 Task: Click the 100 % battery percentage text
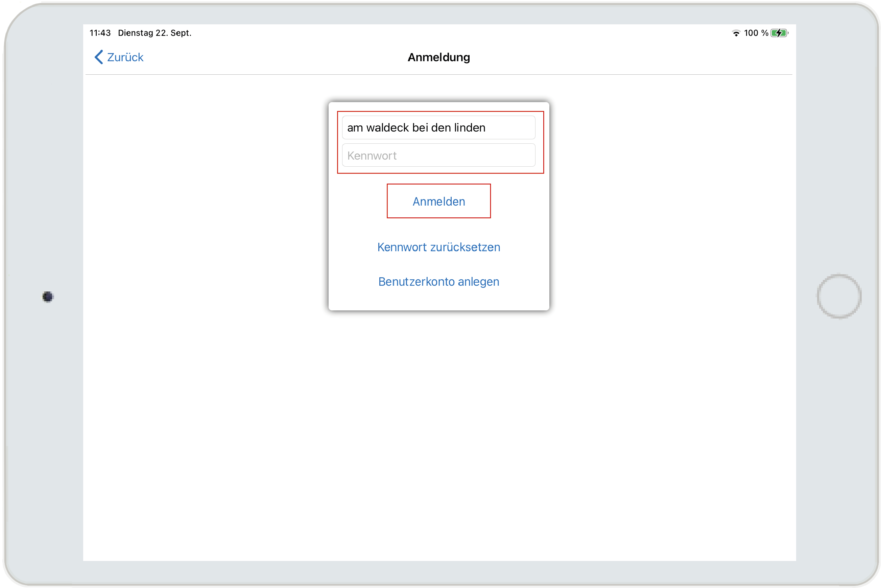(756, 33)
